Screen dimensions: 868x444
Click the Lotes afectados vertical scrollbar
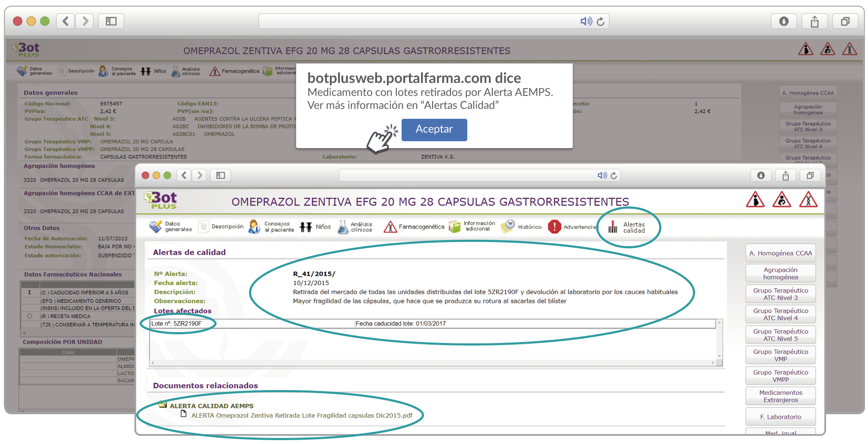click(719, 339)
